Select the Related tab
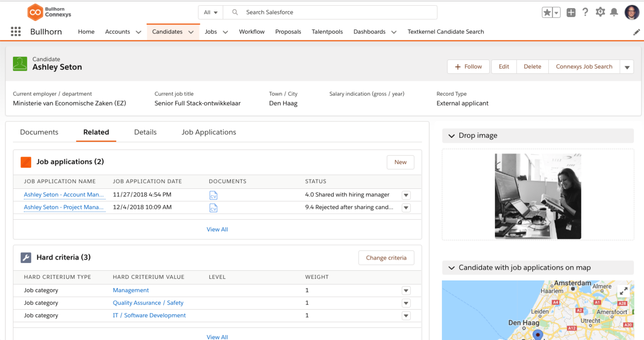The height and width of the screenshot is (340, 644). coord(96,132)
